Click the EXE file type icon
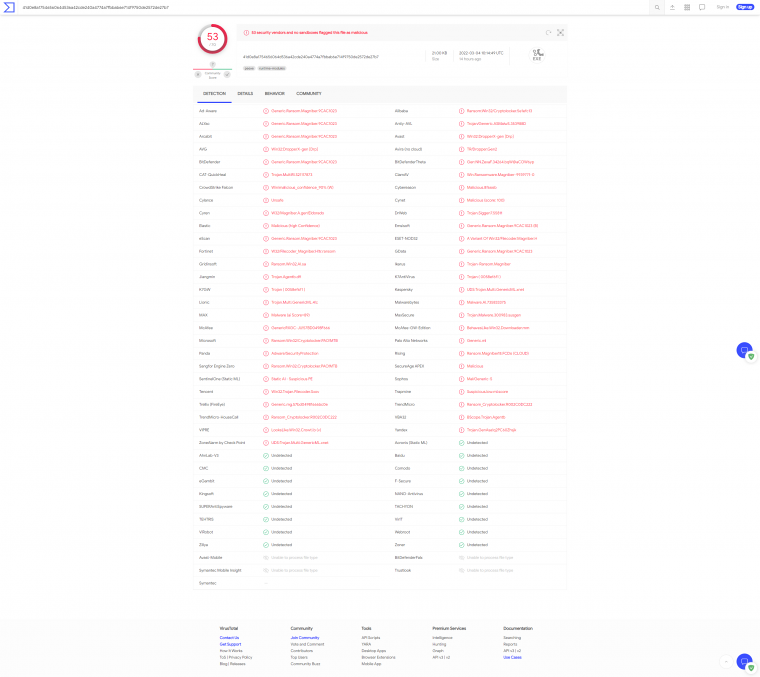This screenshot has width=760, height=677. pos(537,54)
